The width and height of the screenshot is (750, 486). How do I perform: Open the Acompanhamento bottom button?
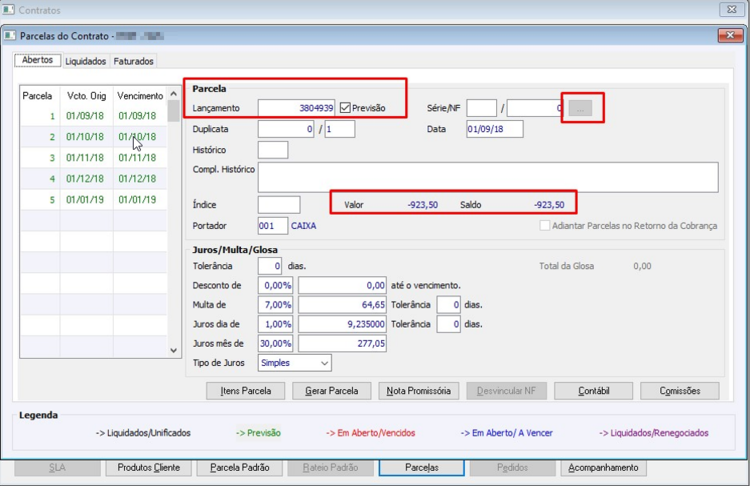[603, 468]
